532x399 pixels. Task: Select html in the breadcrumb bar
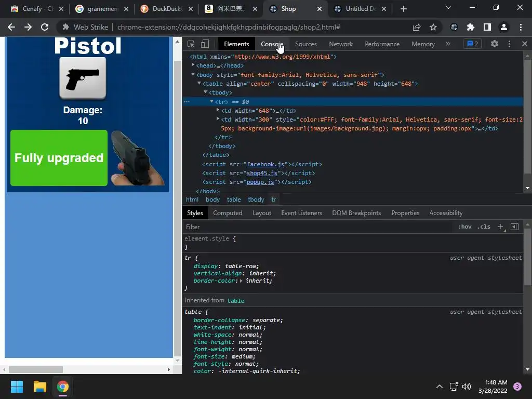pos(192,199)
